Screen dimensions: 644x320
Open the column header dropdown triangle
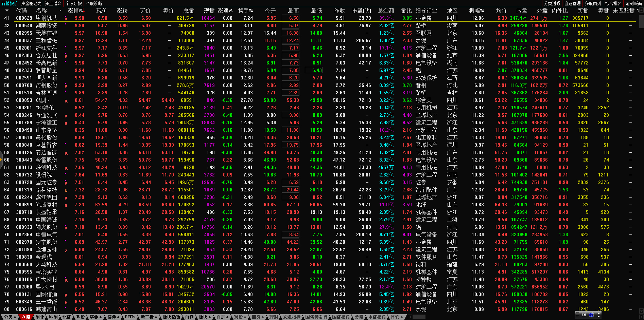point(6,11)
